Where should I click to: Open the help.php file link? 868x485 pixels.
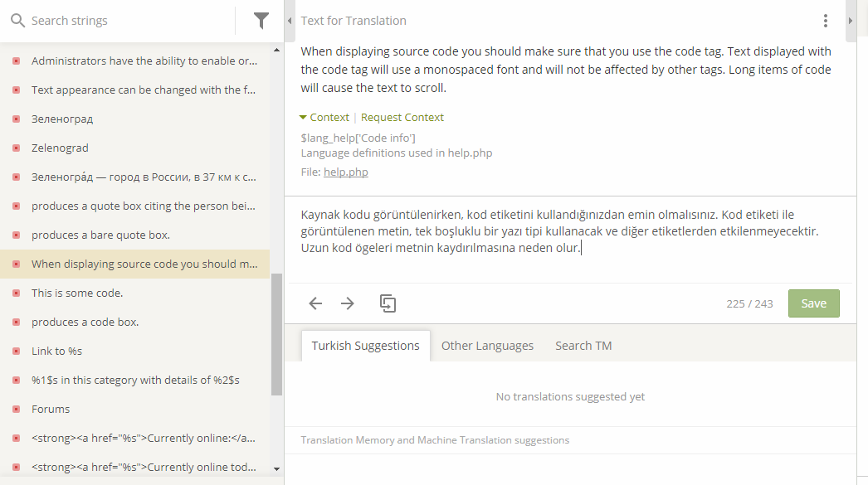pyautogui.click(x=346, y=172)
